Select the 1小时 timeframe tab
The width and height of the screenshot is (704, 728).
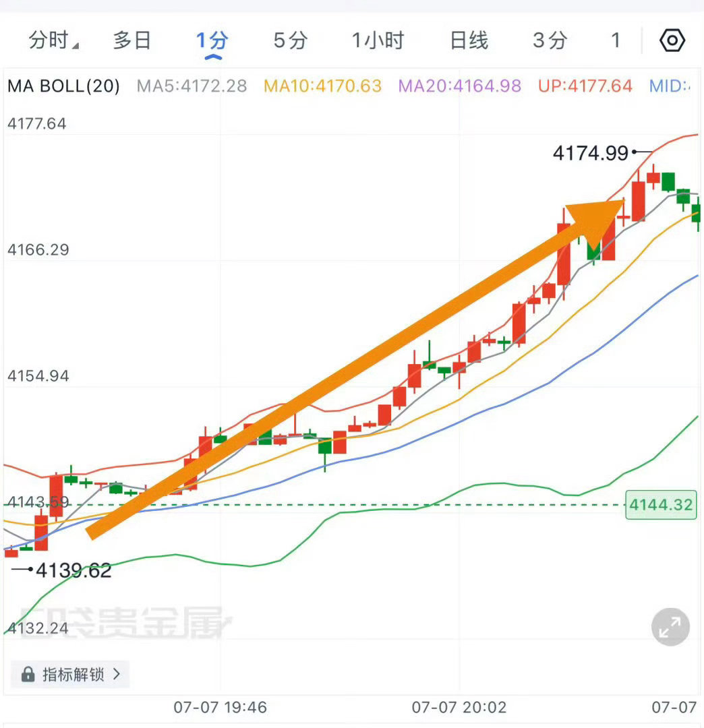click(x=378, y=40)
